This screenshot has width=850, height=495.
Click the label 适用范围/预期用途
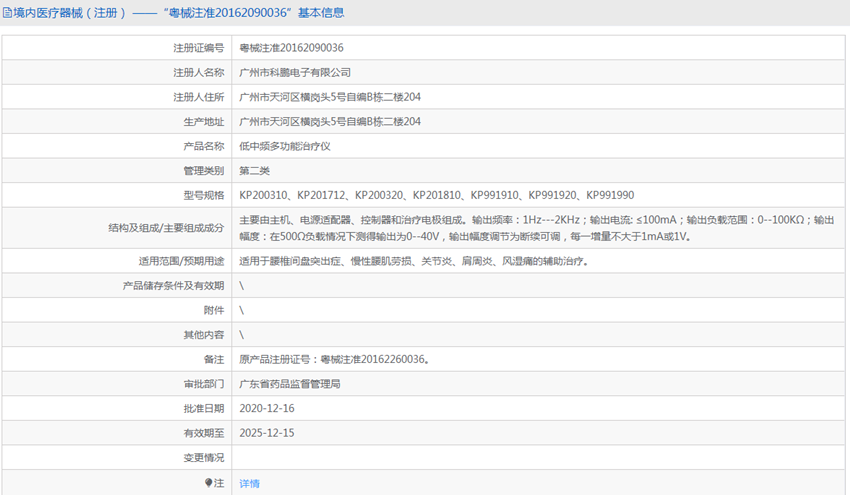[x=181, y=261]
